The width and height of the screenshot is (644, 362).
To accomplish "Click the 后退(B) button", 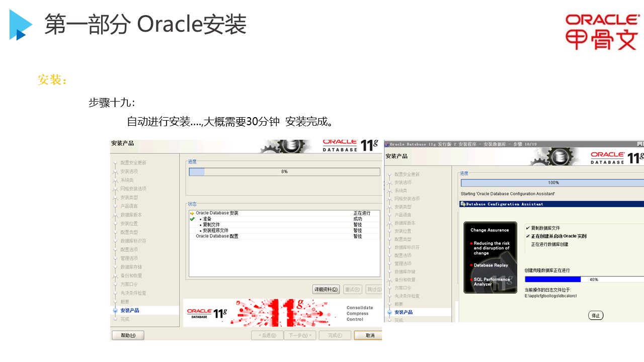I will click(x=267, y=335).
